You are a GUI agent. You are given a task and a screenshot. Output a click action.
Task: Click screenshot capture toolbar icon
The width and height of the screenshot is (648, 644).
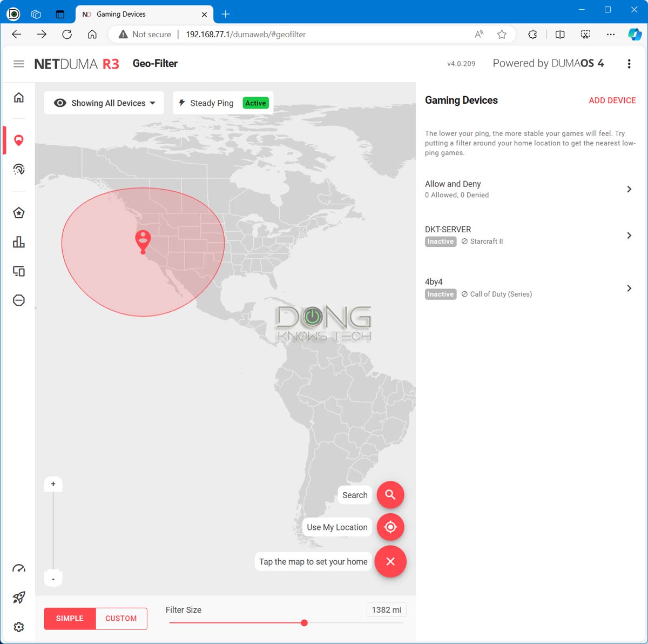(585, 34)
